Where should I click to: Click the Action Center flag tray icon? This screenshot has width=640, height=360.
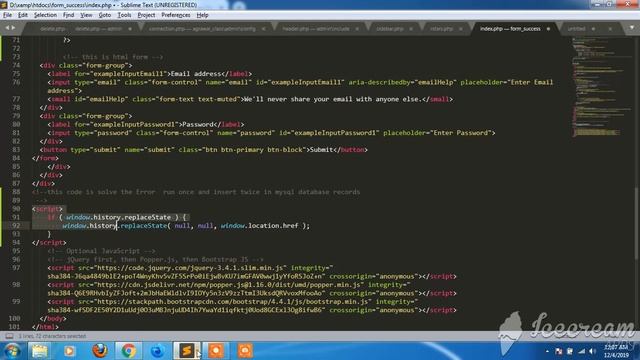(559, 351)
